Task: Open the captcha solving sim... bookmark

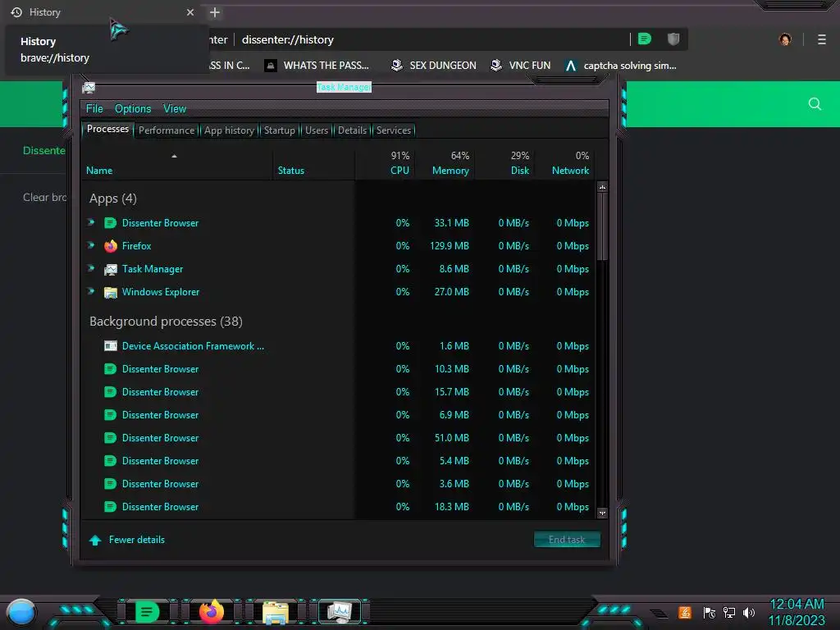Action: pos(622,66)
